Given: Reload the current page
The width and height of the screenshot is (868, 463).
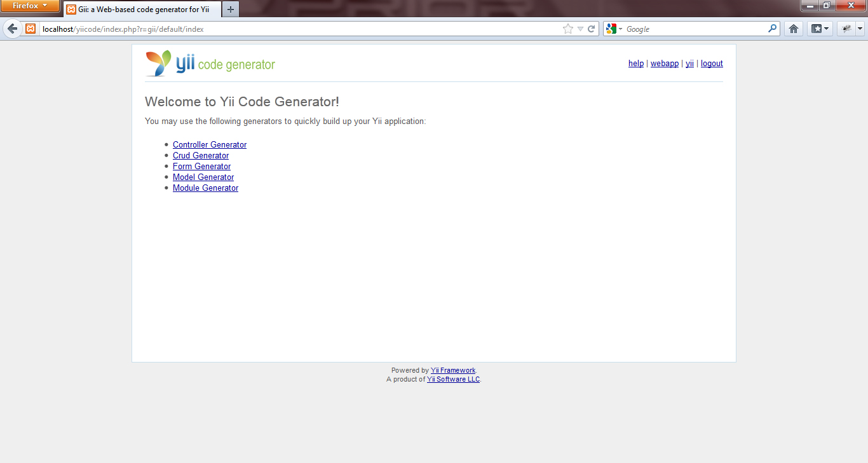Looking at the screenshot, I should [x=592, y=29].
